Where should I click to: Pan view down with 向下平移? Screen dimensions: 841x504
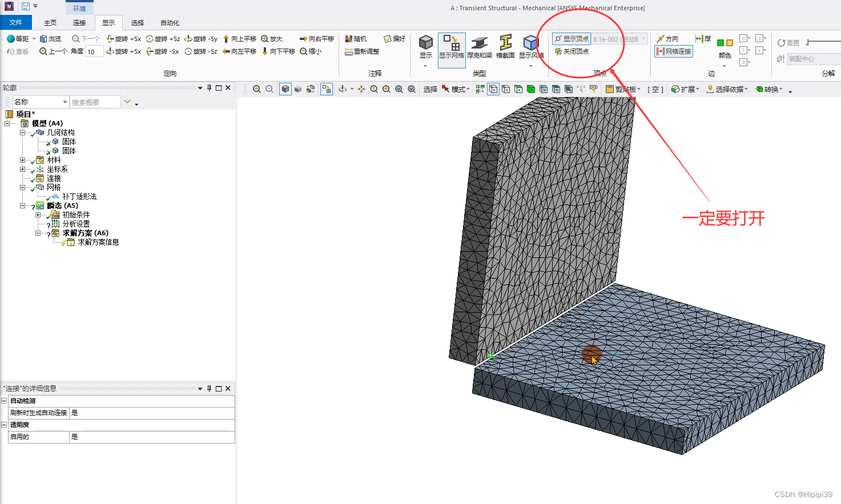pyautogui.click(x=278, y=51)
